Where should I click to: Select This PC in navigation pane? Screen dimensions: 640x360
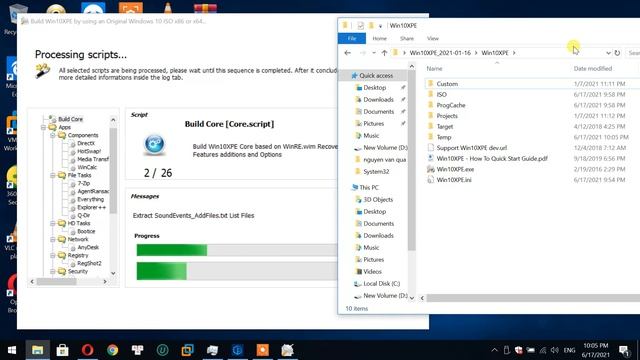369,187
